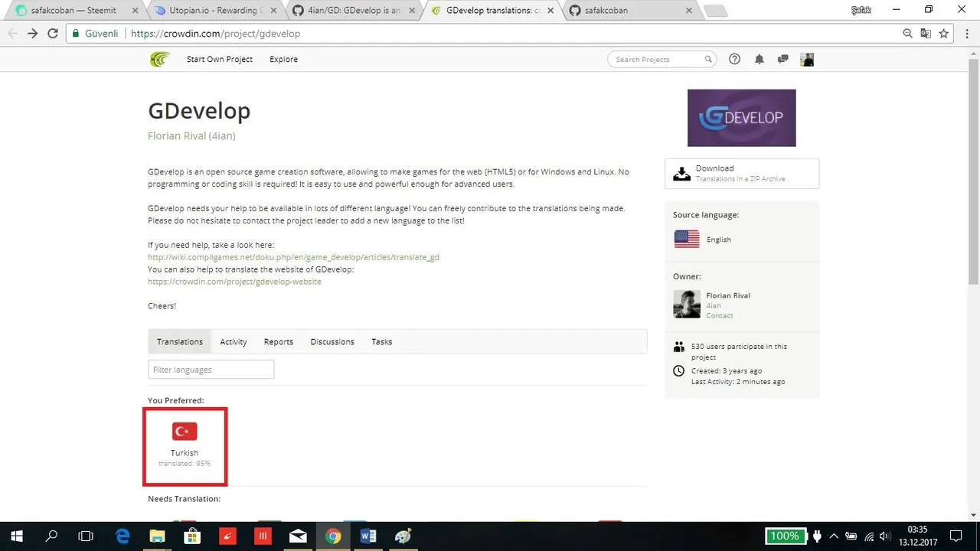Click the Chrome zoom magnifier icon
This screenshot has height=551, width=980.
click(908, 34)
